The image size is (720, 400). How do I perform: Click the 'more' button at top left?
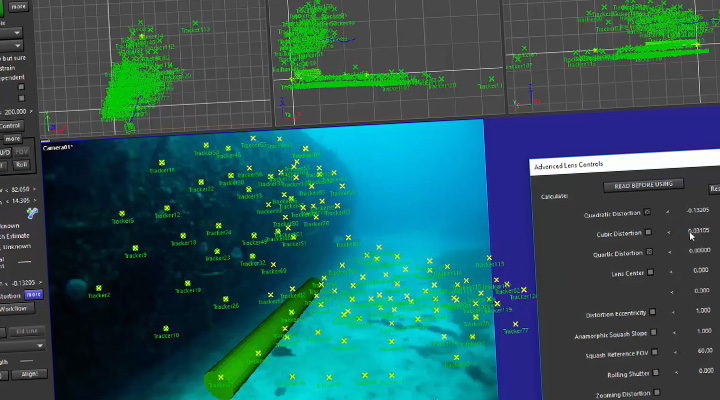pos(18,6)
